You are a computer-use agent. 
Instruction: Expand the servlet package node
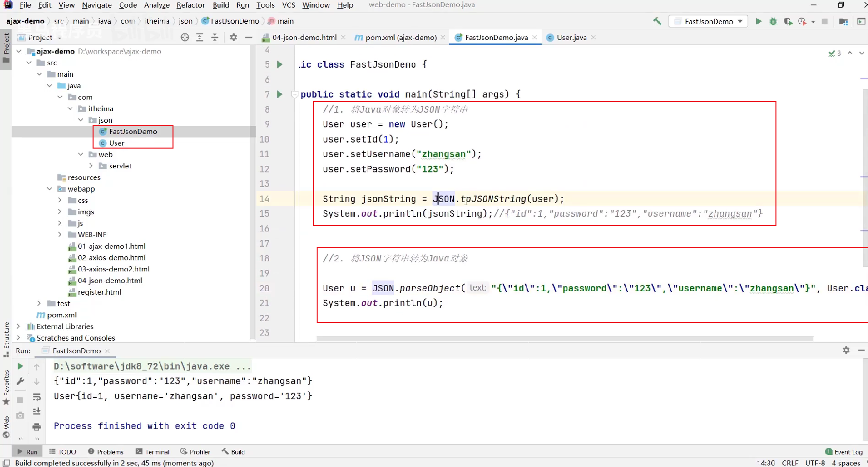91,166
